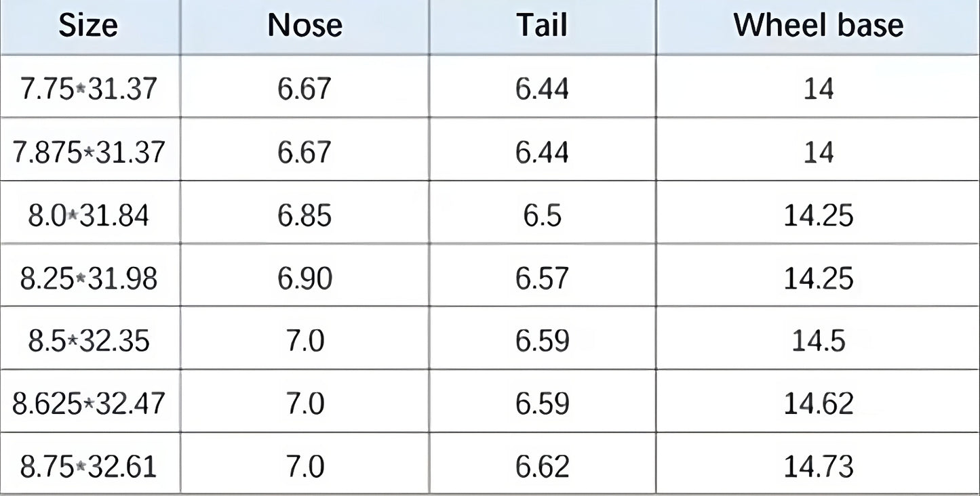Click the 14.62 wheel base value
The width and height of the screenshot is (980, 496).
pyautogui.click(x=819, y=404)
